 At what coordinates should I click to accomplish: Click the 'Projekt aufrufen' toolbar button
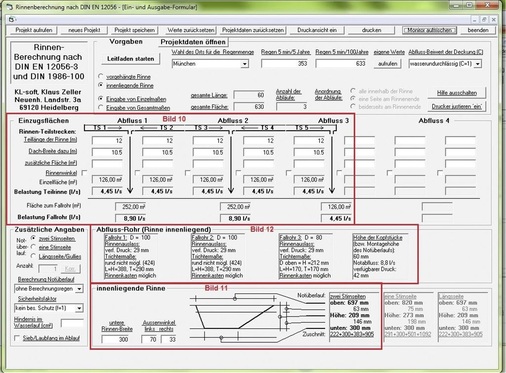pyautogui.click(x=34, y=30)
